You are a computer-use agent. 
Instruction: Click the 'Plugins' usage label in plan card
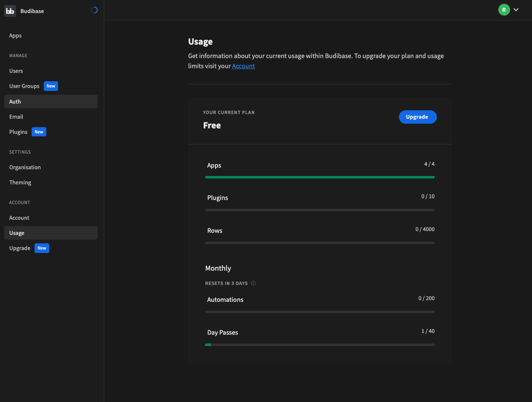218,198
